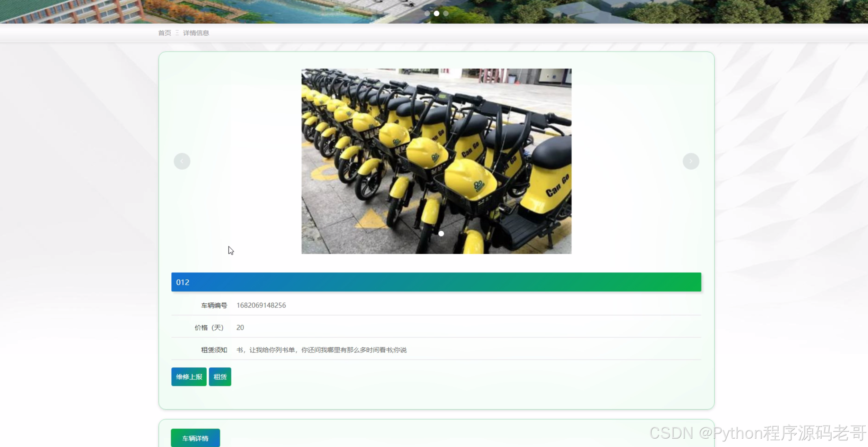Click the previous image arrow in carousel
The height and width of the screenshot is (447, 868).
coord(182,161)
